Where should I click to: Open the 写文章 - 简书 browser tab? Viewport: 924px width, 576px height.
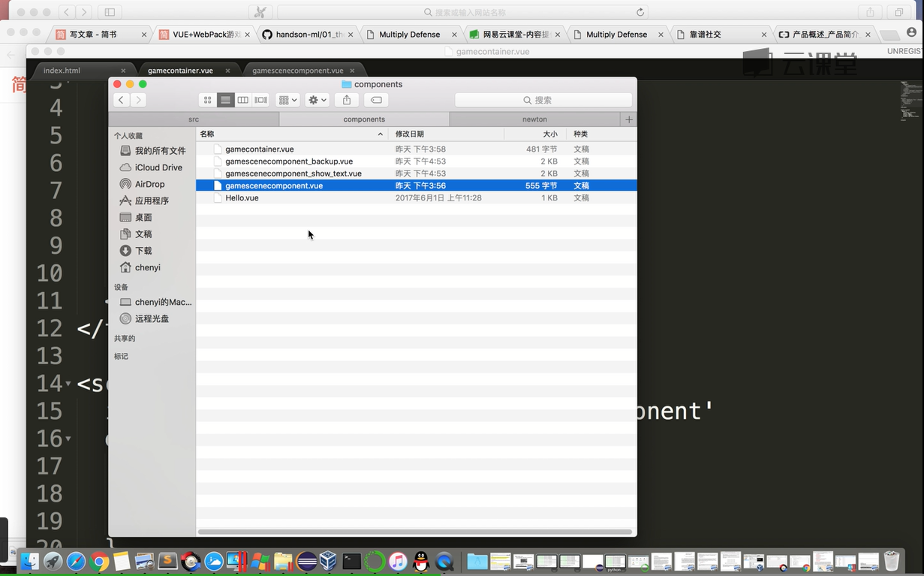101,35
